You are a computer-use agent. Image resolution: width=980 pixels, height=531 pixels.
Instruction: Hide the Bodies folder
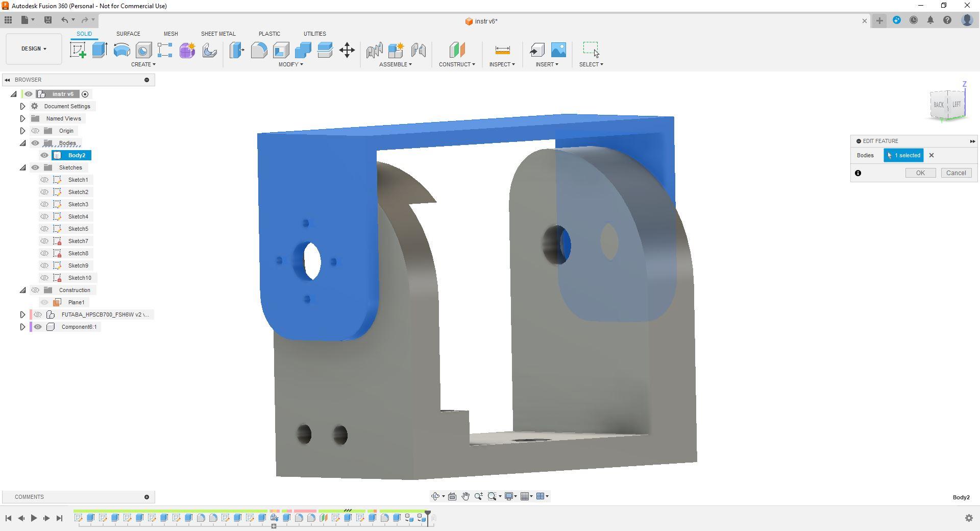click(35, 143)
